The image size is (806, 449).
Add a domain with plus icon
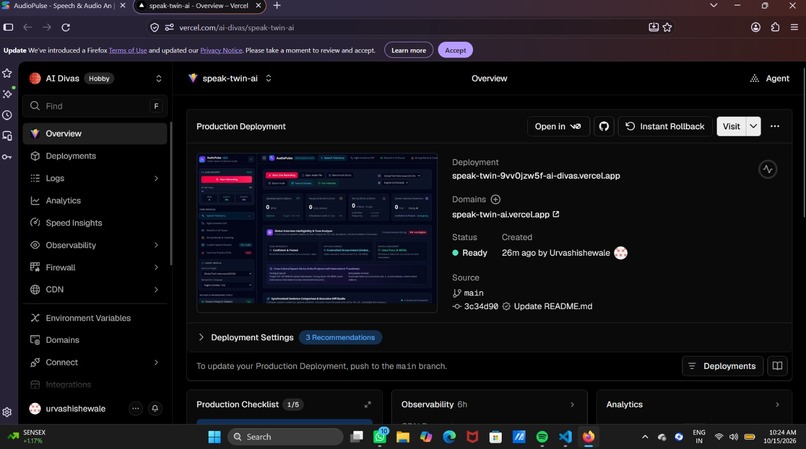click(496, 200)
